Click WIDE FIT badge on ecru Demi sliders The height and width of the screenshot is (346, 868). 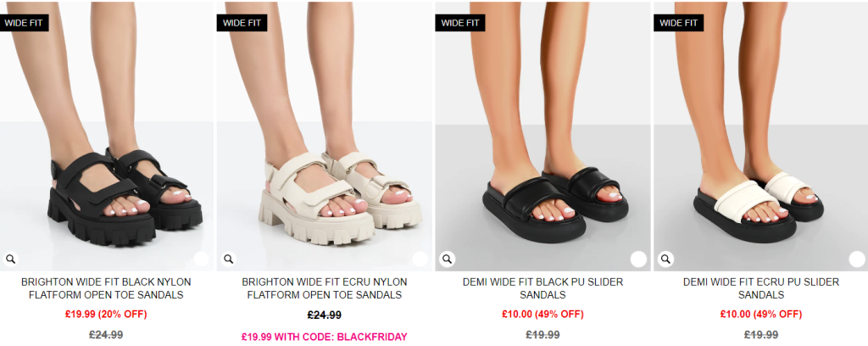click(679, 23)
